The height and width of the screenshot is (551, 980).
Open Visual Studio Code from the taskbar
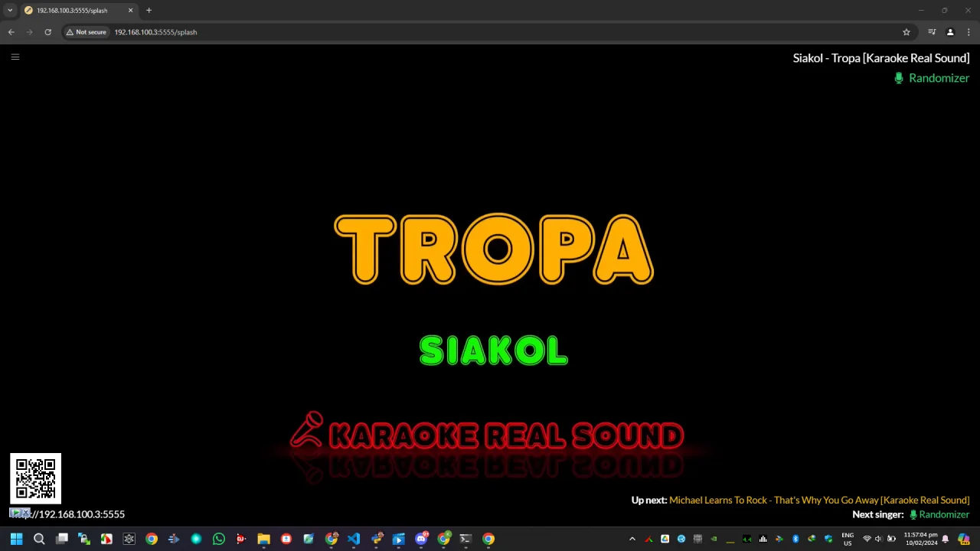point(353,539)
